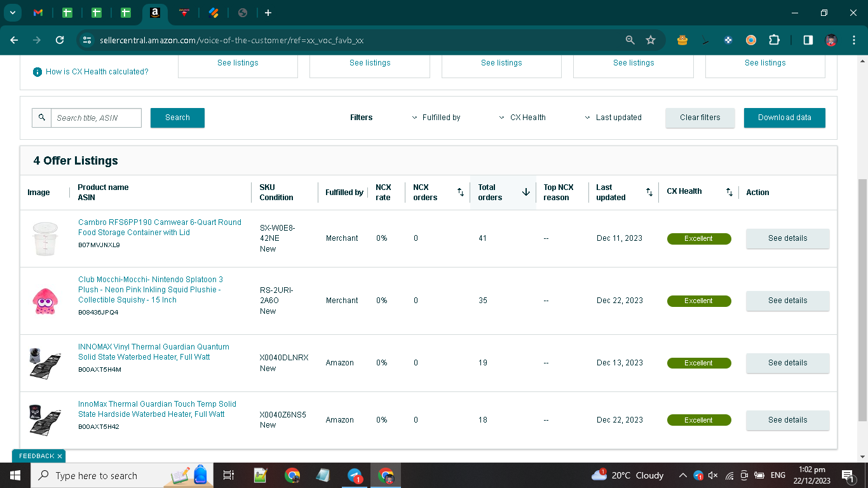Screen dimensions: 868x488
Task: Click the zoom magnifier icon in address bar
Action: (x=630, y=40)
